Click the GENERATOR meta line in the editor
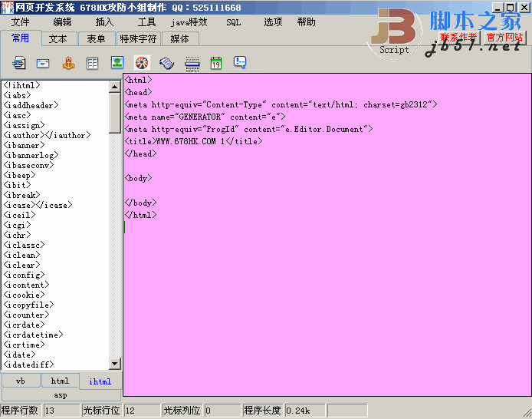 205,117
